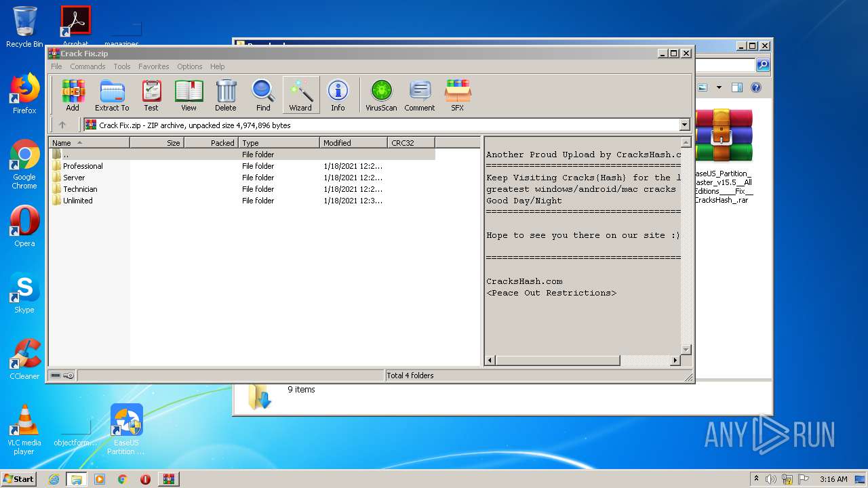Open the Tools menu
The width and height of the screenshot is (868, 488).
tap(122, 66)
